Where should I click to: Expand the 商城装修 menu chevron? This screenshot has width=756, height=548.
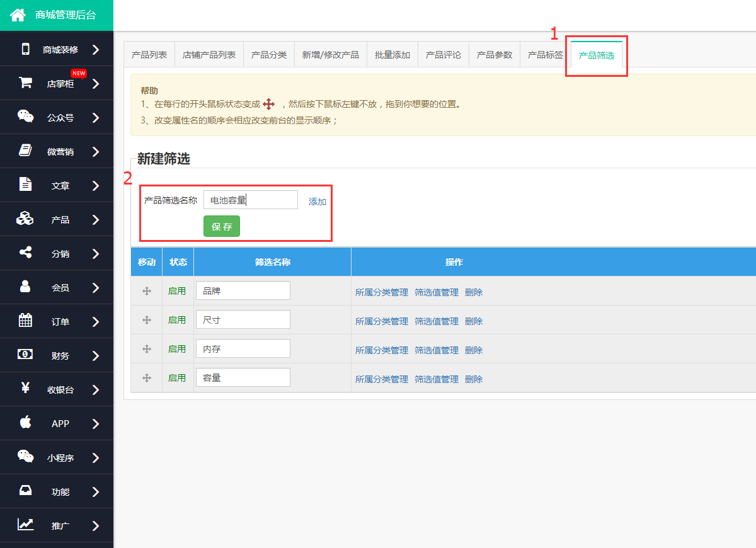coord(96,49)
